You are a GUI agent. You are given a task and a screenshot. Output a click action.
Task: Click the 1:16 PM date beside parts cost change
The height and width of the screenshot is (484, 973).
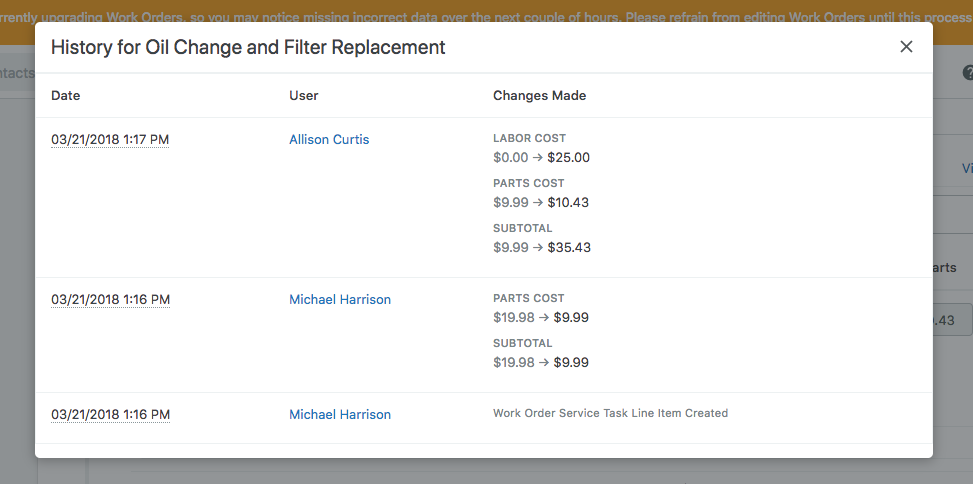(x=110, y=300)
